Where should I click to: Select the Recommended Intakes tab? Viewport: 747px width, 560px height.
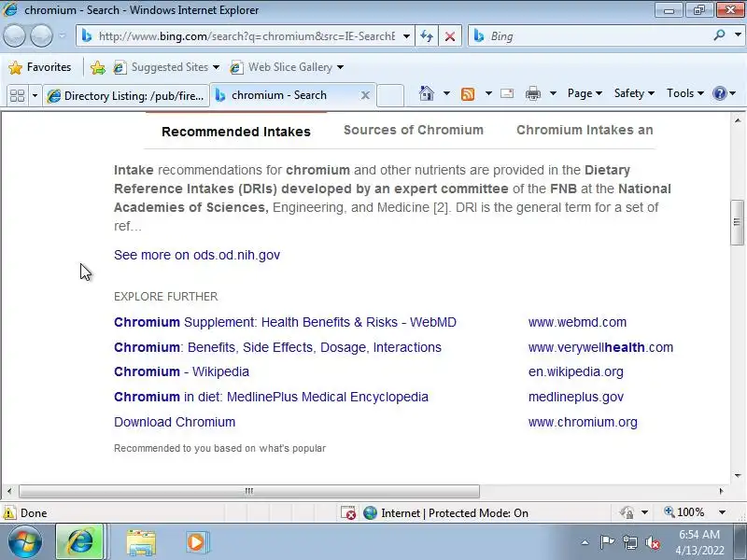point(236,132)
